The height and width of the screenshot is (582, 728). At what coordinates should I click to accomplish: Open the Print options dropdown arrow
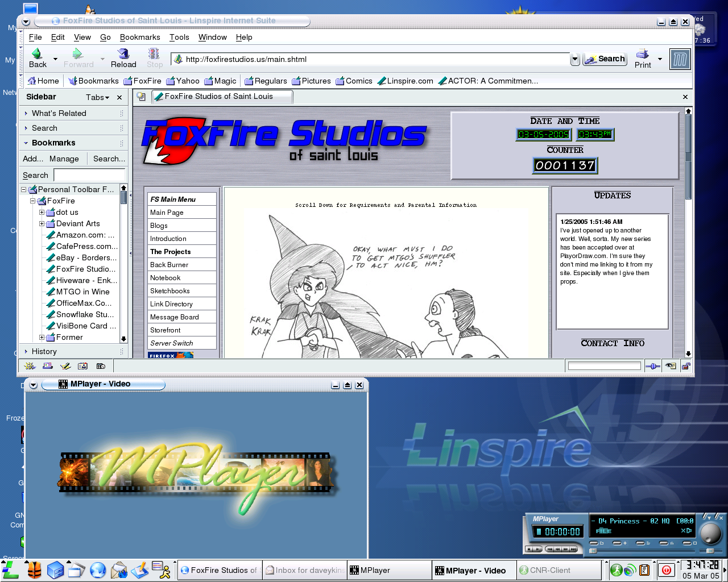click(x=660, y=59)
